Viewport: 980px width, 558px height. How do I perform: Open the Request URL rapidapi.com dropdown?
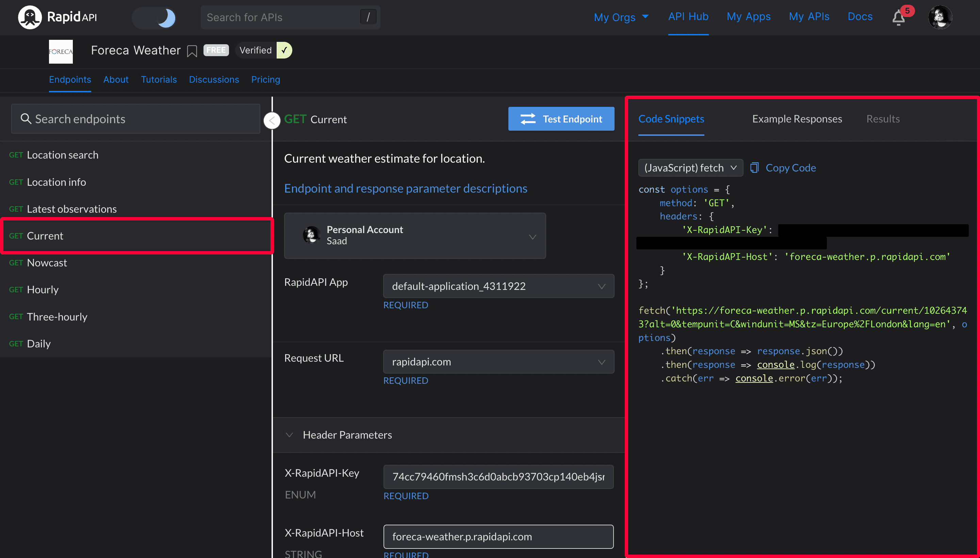[x=498, y=362]
